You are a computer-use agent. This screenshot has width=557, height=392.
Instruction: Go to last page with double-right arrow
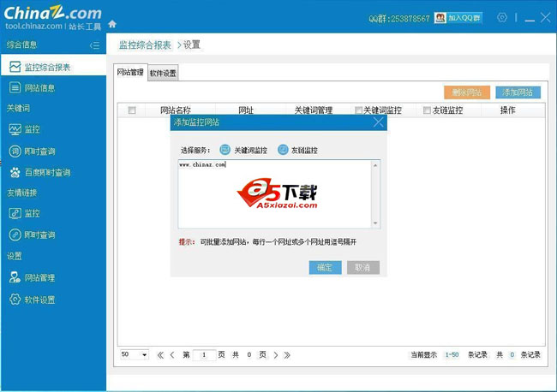click(287, 354)
